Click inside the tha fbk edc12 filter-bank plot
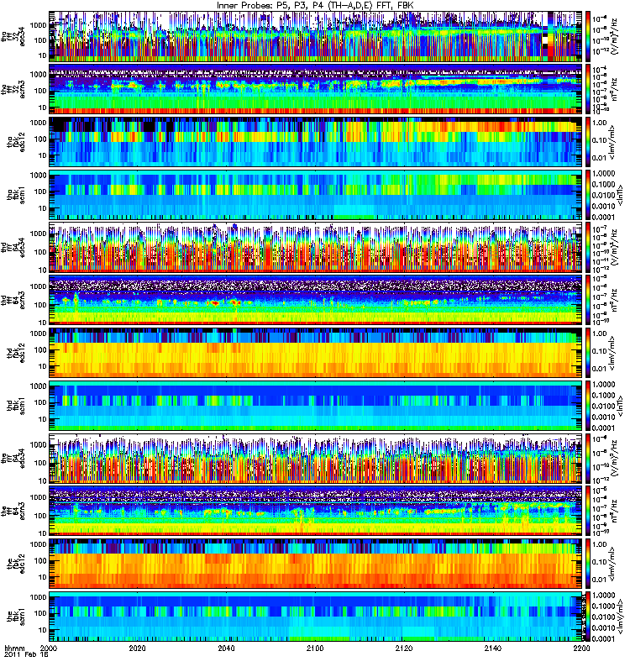The image size is (630, 672). coord(315,142)
